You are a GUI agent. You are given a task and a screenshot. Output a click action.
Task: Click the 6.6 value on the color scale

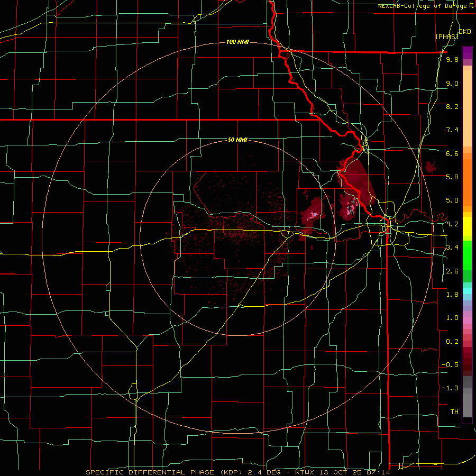(452, 153)
